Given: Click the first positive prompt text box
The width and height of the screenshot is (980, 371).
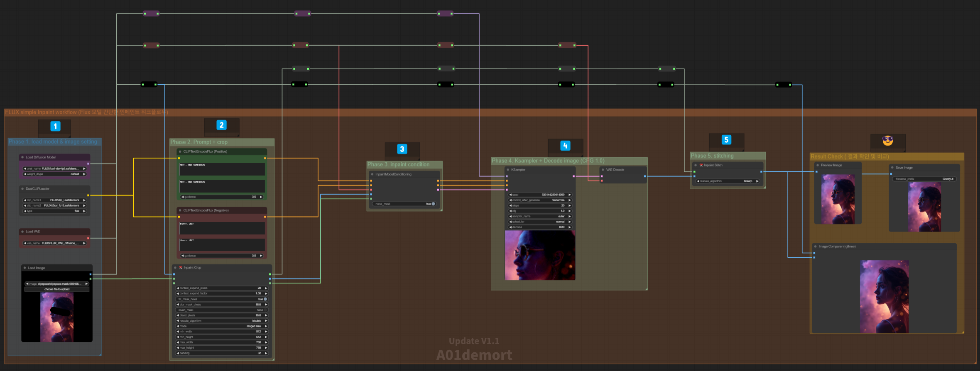Looking at the screenshot, I should click(x=222, y=169).
